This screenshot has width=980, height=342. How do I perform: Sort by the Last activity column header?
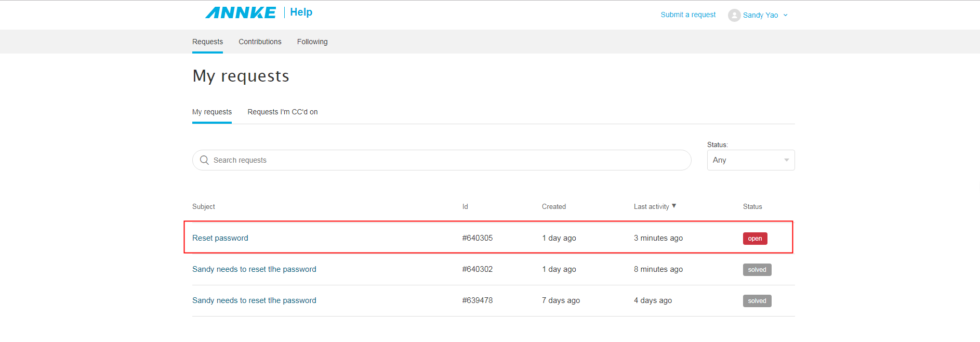point(651,206)
